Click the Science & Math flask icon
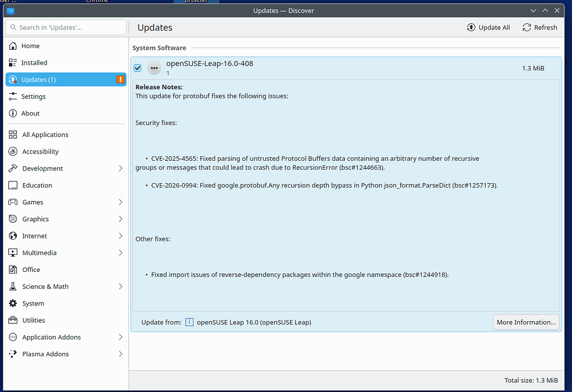The height and width of the screenshot is (392, 572). click(13, 286)
